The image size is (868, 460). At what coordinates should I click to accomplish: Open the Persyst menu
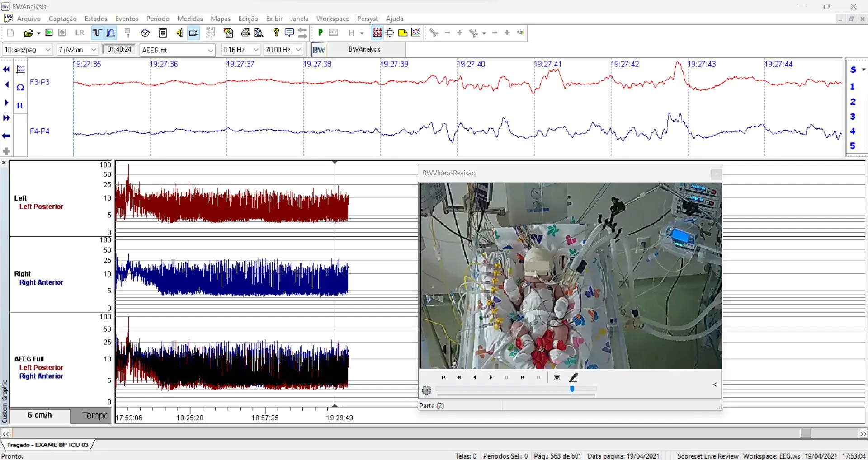[x=367, y=19]
